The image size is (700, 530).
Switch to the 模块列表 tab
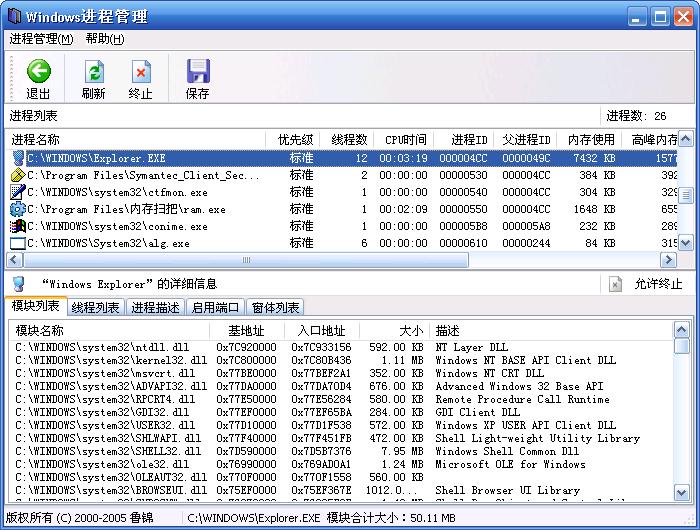pyautogui.click(x=36, y=306)
